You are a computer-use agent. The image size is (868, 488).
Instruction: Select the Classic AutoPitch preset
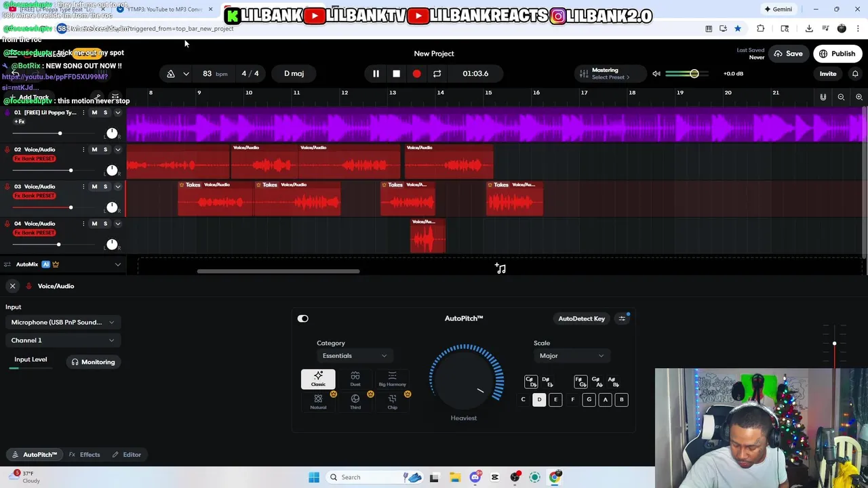pyautogui.click(x=318, y=379)
